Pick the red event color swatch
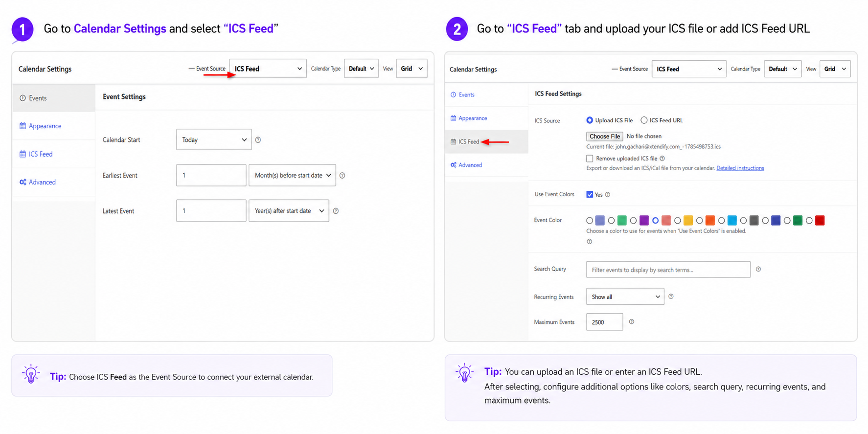The image size is (868, 434). click(820, 221)
